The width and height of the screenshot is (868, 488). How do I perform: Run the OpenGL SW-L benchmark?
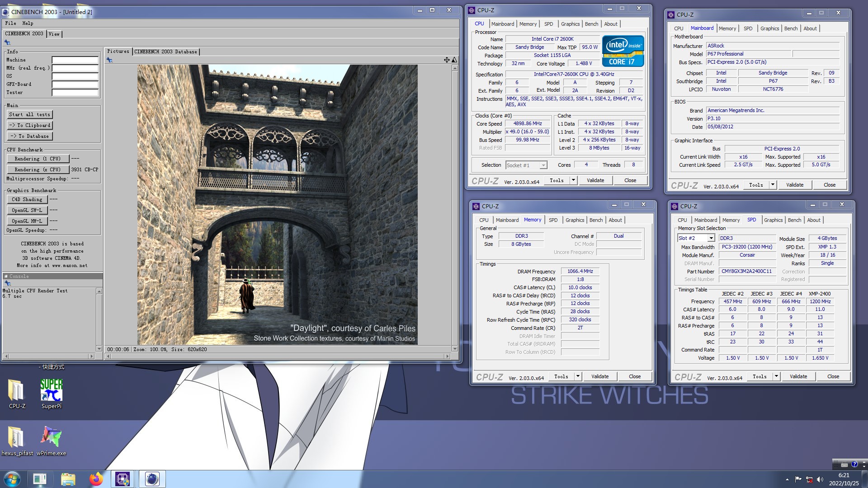[x=27, y=211]
